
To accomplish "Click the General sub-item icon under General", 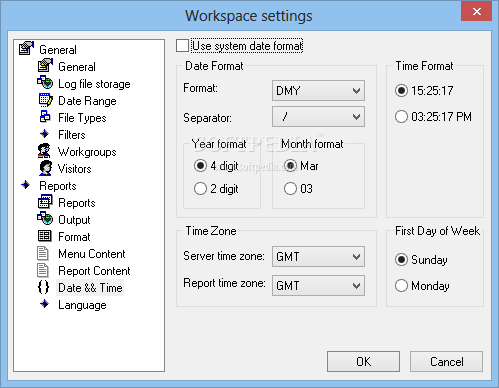I will pos(45,65).
